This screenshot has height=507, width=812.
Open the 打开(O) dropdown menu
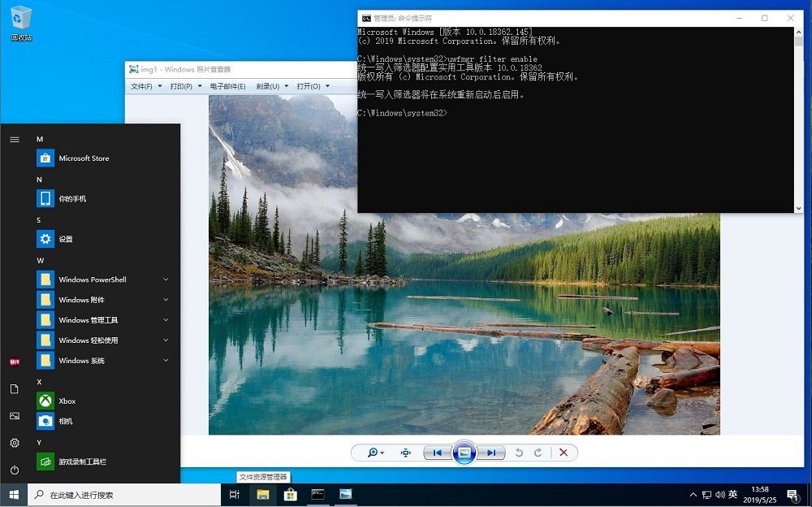pyautogui.click(x=306, y=84)
